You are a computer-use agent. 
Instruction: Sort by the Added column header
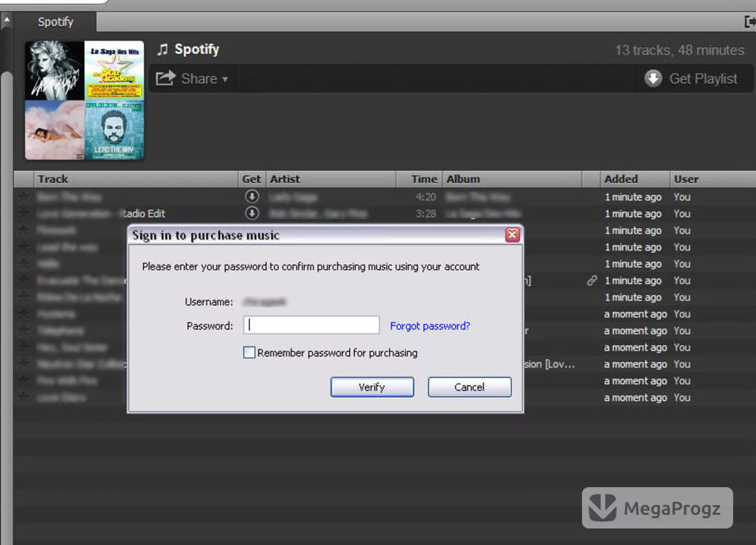click(x=635, y=179)
